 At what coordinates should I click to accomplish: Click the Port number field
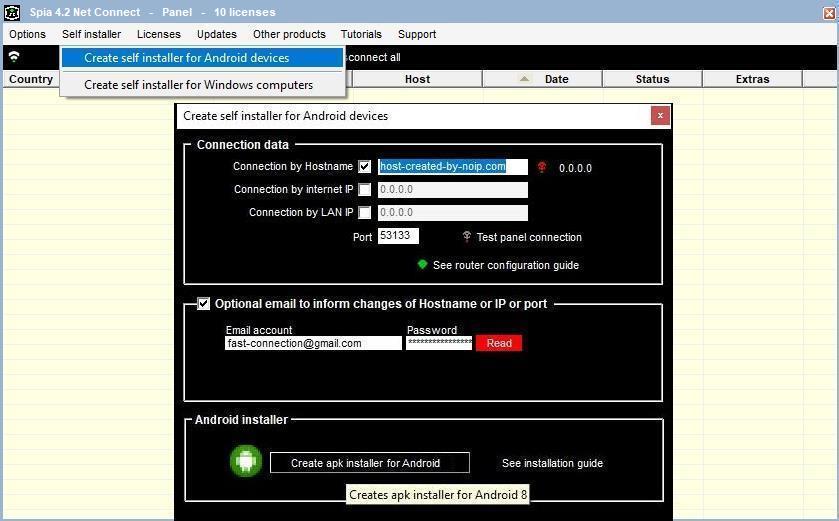tap(398, 235)
